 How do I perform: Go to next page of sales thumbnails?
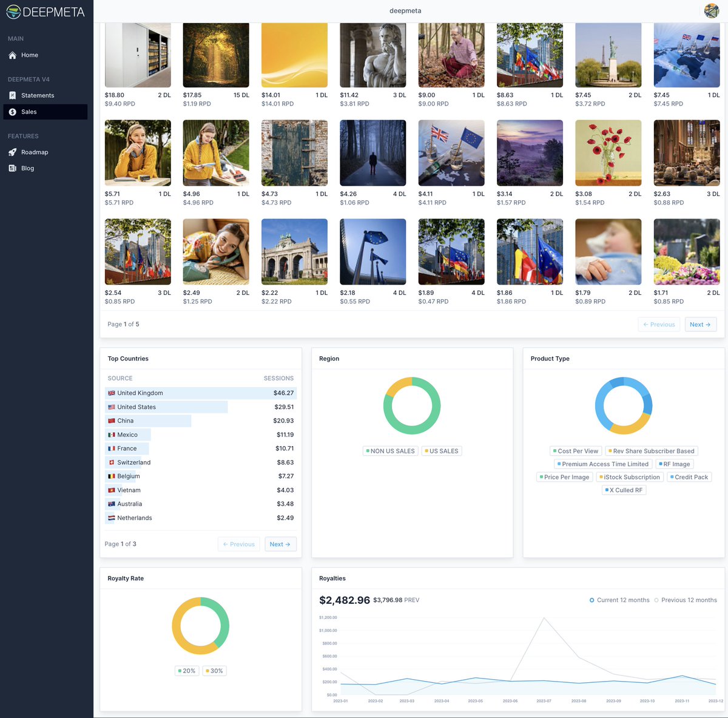[701, 324]
